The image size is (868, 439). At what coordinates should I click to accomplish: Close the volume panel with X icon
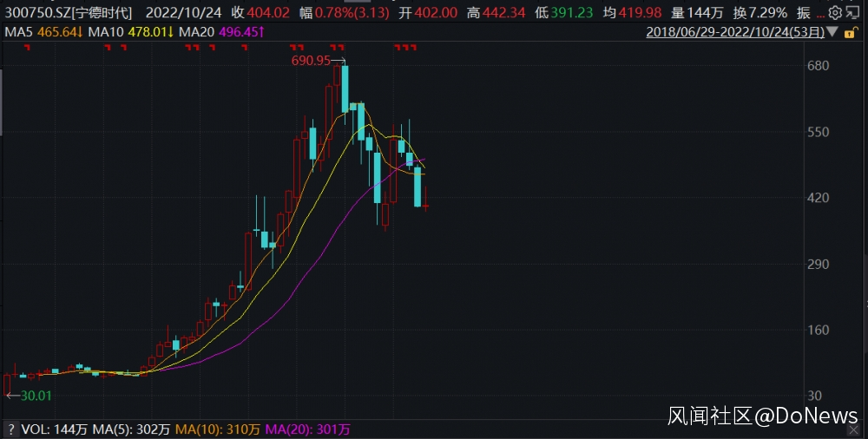(853, 430)
